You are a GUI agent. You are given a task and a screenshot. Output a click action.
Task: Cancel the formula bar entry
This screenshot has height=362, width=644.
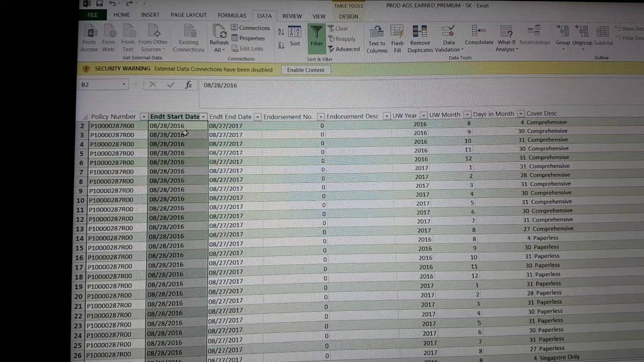[x=153, y=85]
